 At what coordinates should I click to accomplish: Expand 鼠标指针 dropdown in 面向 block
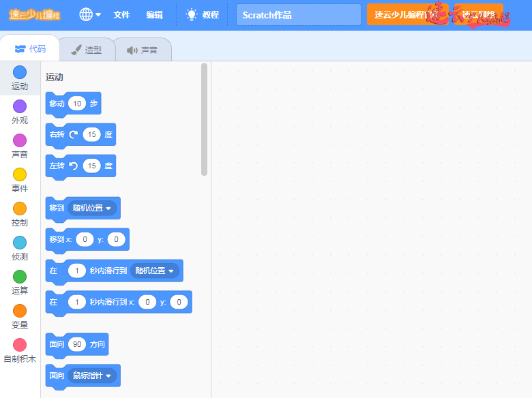[92, 376]
